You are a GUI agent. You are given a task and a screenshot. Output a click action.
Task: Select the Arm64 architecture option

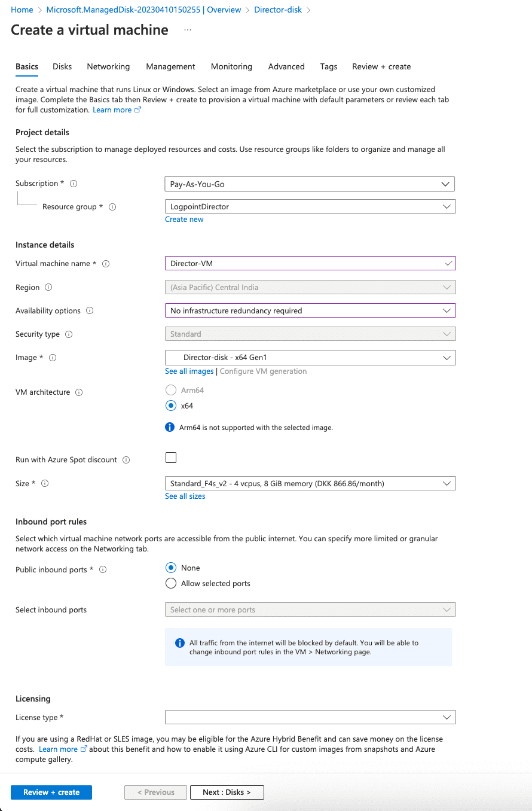(170, 390)
